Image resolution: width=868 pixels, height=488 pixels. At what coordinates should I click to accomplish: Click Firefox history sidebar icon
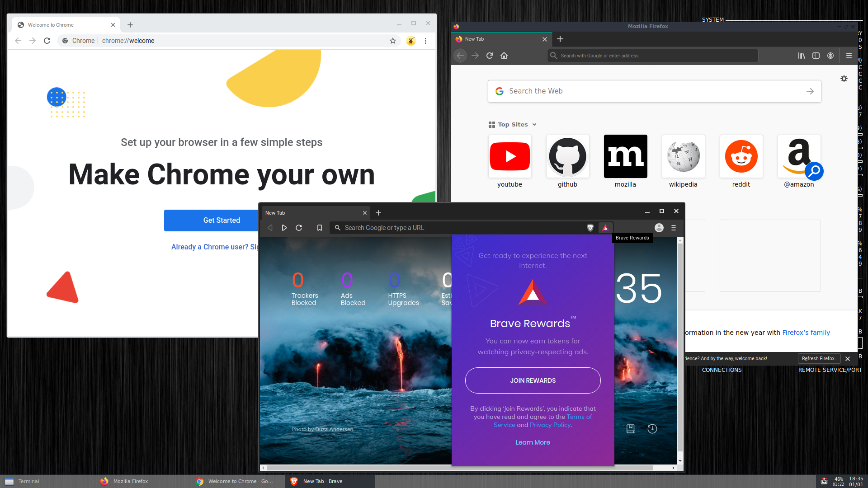(x=817, y=56)
